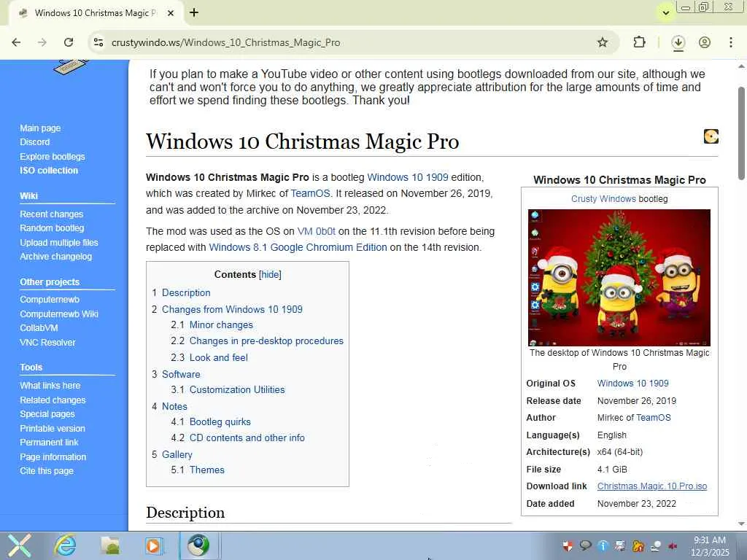The height and width of the screenshot is (560, 747).
Task: Jump to Customization Utilities in contents
Action: [x=237, y=389]
